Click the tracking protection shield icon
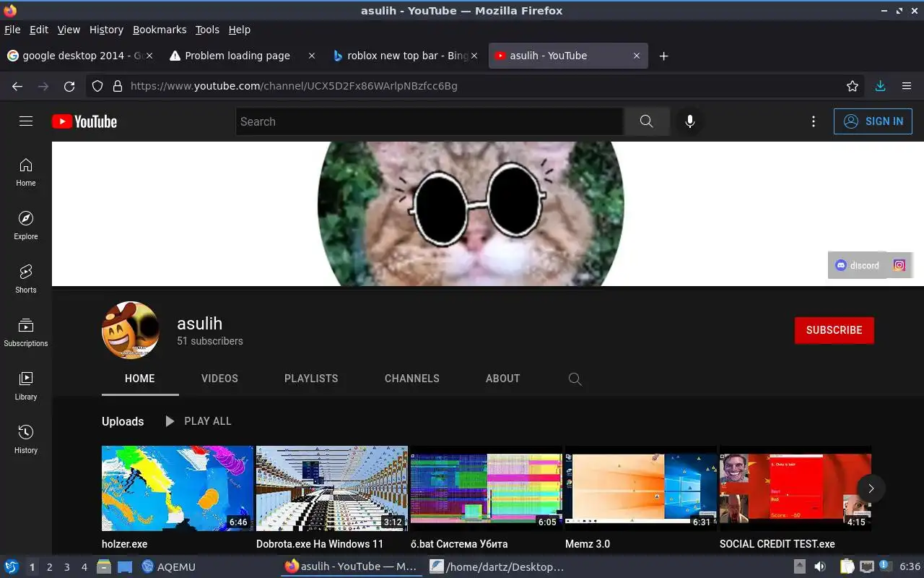Image resolution: width=924 pixels, height=578 pixels. (x=97, y=86)
